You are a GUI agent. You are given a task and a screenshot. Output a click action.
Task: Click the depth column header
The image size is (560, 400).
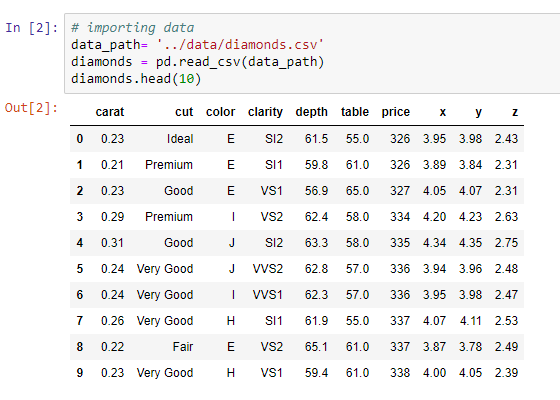pyautogui.click(x=311, y=112)
